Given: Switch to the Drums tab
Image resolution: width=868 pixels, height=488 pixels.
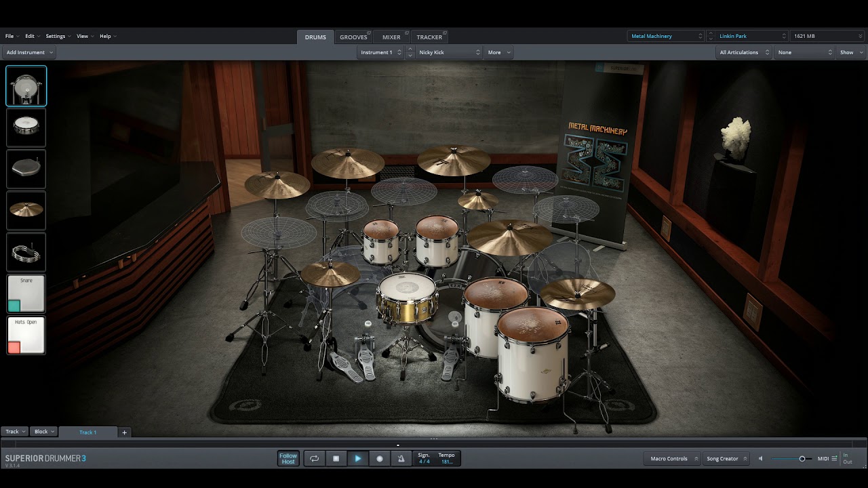Looking at the screenshot, I should coord(315,37).
